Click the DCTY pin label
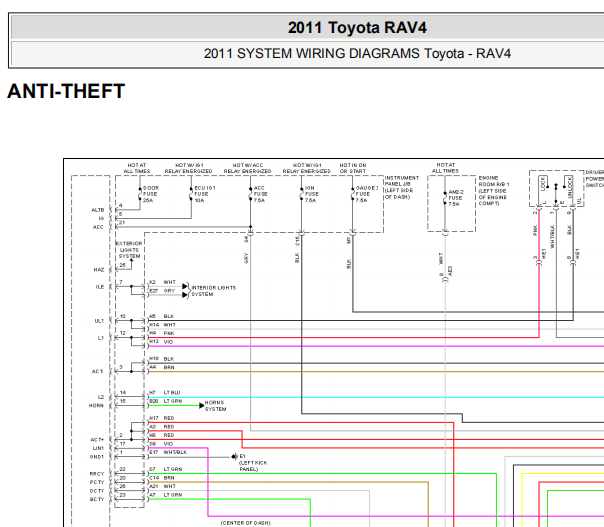This screenshot has height=527, width=604. point(97,491)
